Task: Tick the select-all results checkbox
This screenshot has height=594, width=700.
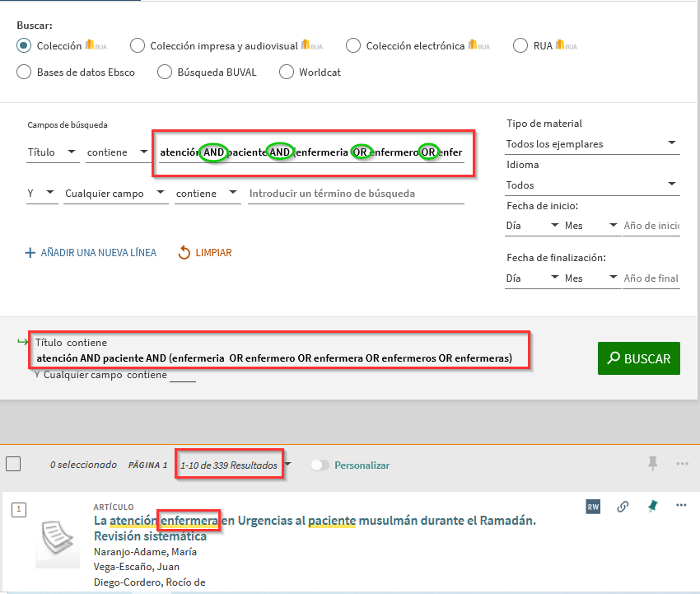Action: pyautogui.click(x=13, y=464)
